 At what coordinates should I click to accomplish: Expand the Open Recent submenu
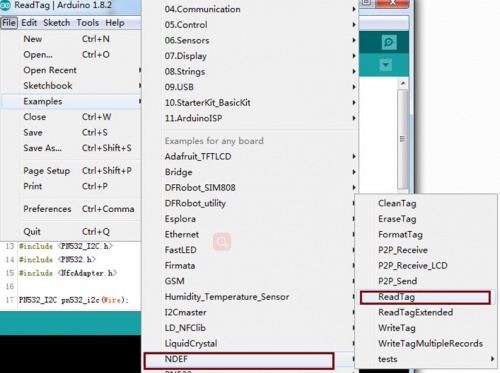[x=71, y=70]
